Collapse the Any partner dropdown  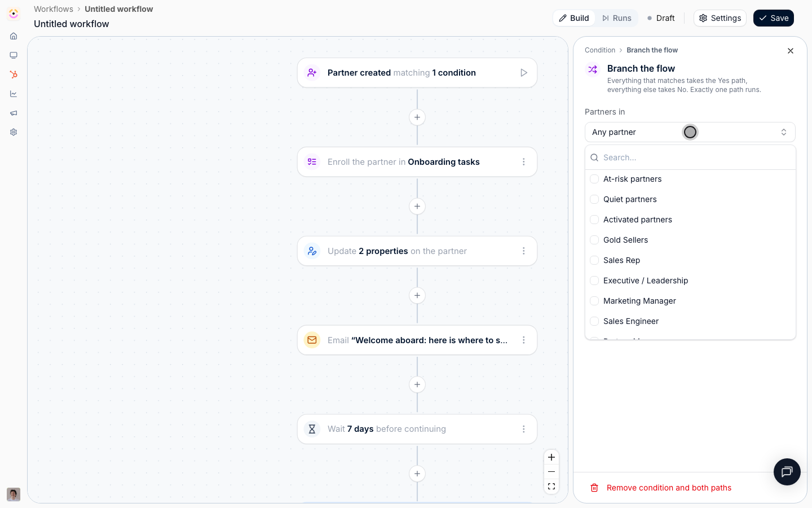(690, 132)
